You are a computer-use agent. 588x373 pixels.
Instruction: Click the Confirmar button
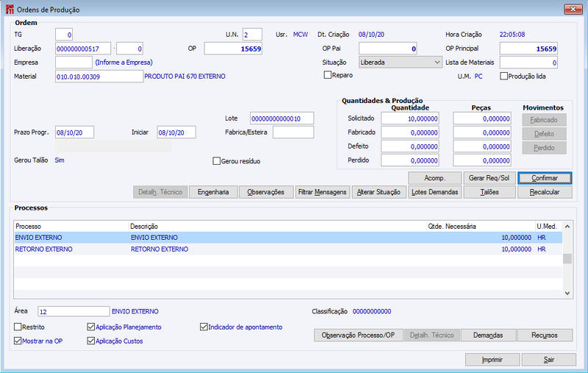click(545, 178)
